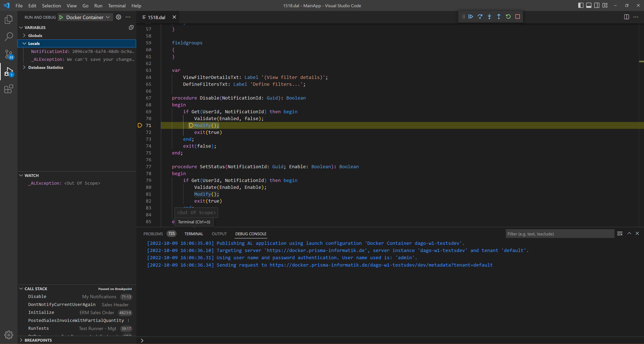Expand the Database Statistics section

tap(24, 67)
